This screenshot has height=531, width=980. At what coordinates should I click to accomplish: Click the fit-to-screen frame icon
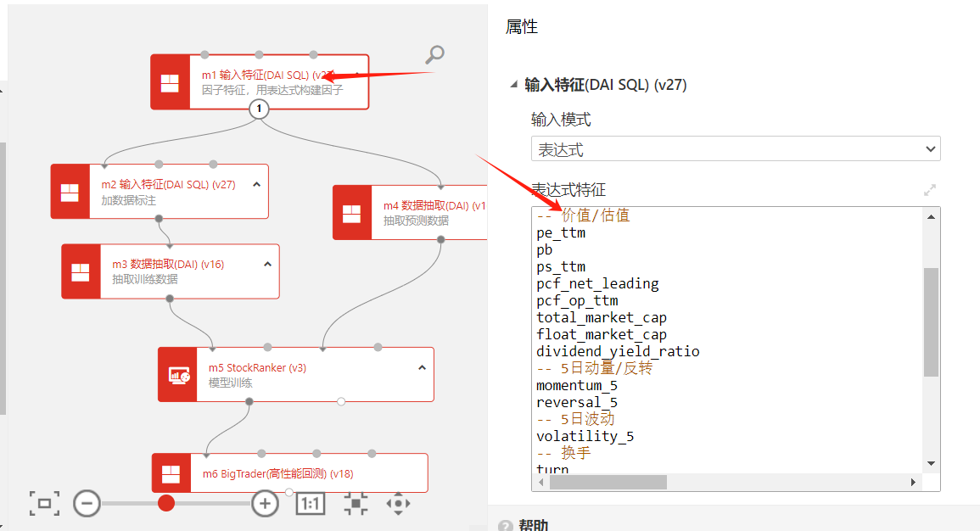(44, 503)
